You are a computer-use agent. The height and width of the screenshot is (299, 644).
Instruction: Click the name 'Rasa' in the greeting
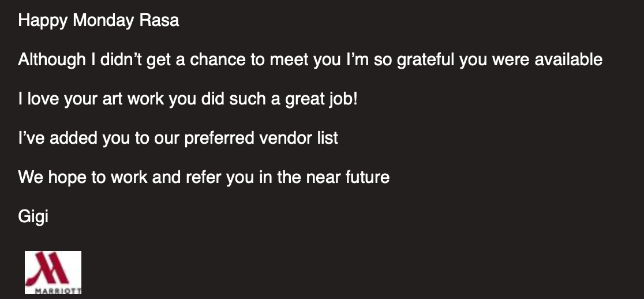click(159, 20)
